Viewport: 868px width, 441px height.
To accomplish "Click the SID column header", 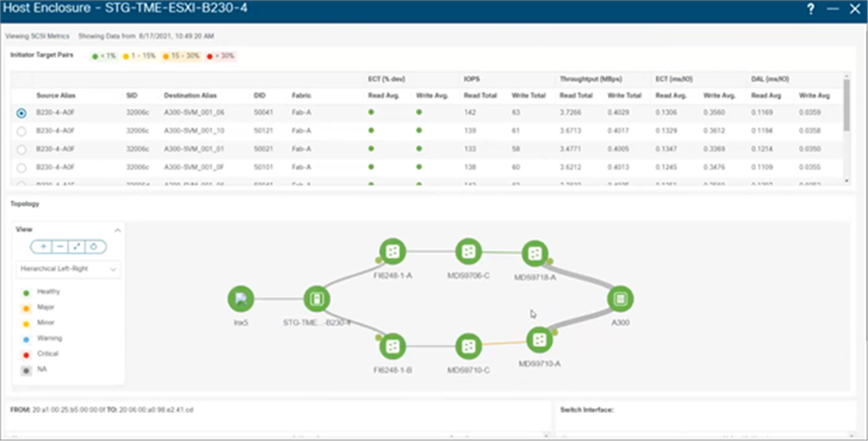I will tap(131, 95).
